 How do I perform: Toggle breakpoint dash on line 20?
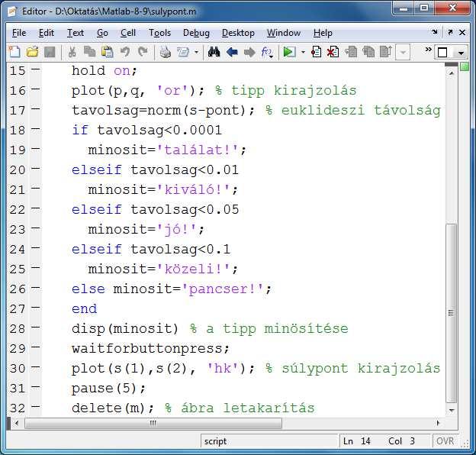(36, 169)
